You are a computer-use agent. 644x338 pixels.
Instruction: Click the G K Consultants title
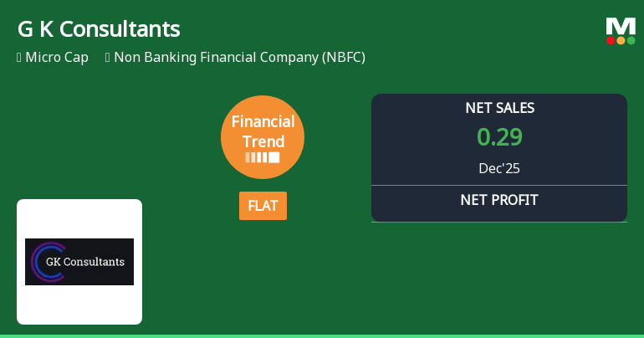tap(98, 29)
